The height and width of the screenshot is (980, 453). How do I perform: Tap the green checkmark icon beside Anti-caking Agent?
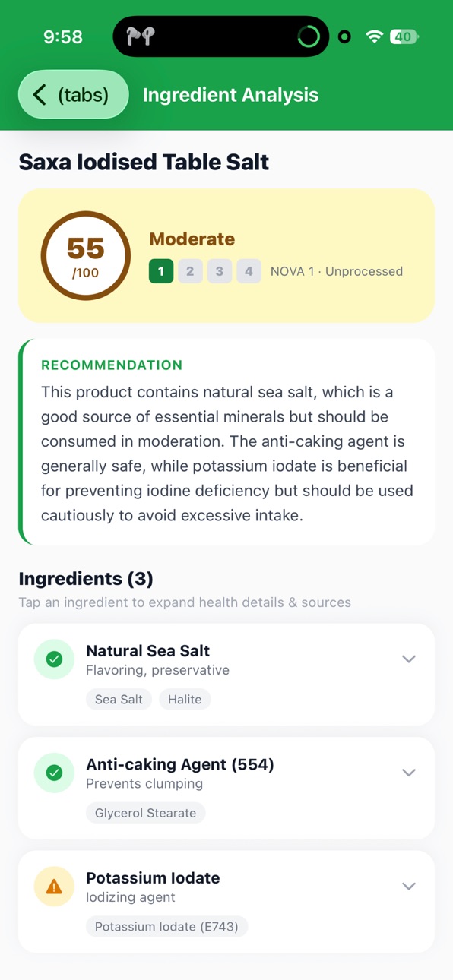point(54,773)
